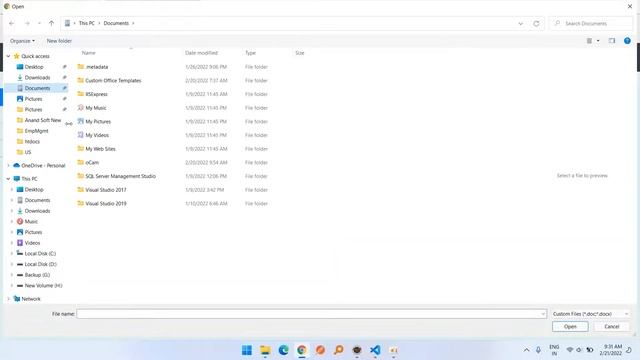Click the microphone tray icon
Viewport: 640px width, 360px height.
[x=538, y=350]
